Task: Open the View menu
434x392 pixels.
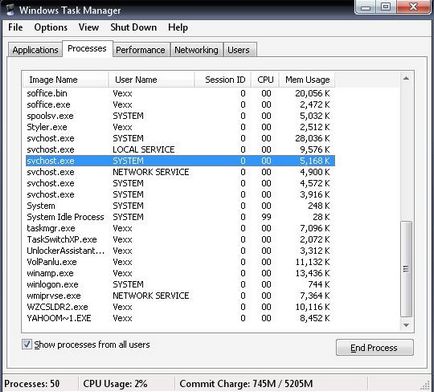Action: pyautogui.click(x=89, y=27)
